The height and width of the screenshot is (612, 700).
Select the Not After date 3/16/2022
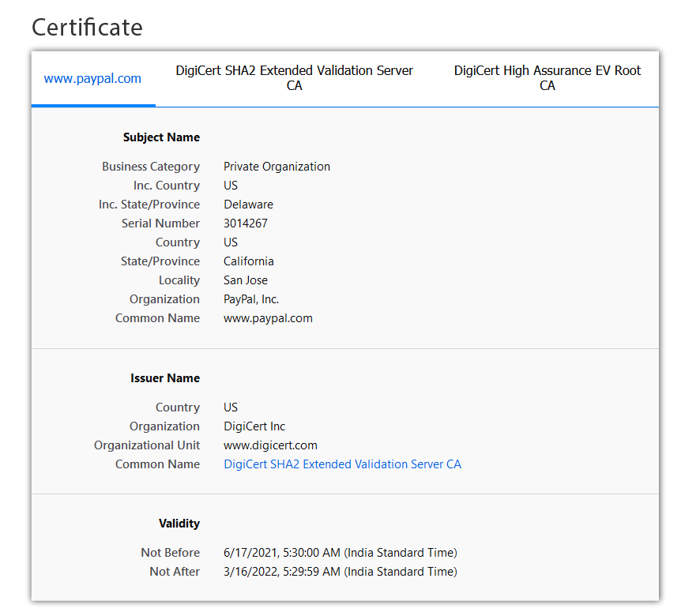pos(341,572)
